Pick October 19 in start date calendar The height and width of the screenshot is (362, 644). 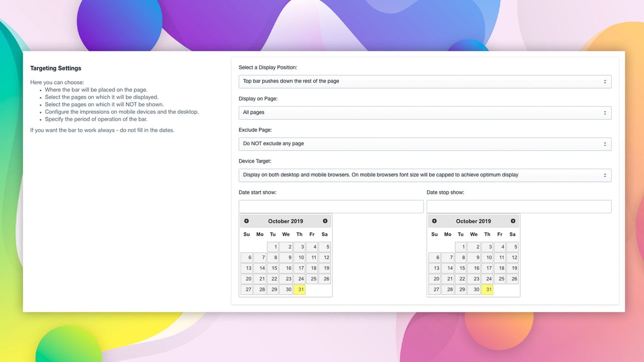click(x=325, y=268)
